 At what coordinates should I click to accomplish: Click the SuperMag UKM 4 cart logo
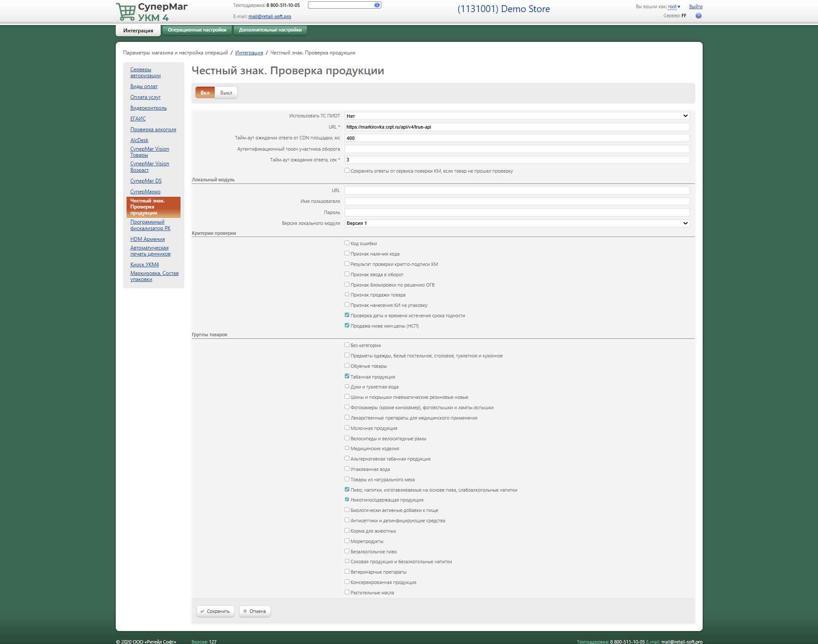click(x=126, y=12)
